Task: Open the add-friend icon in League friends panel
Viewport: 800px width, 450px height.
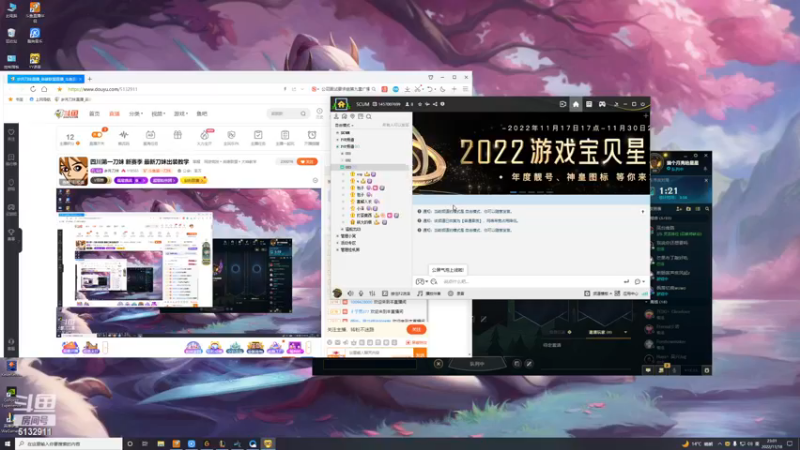Action: [679, 209]
